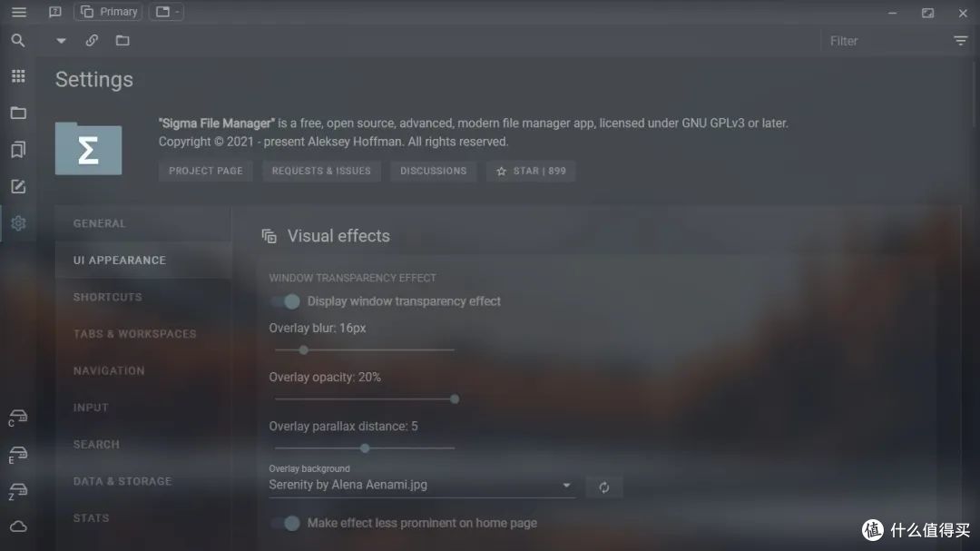
Task: Open the DISCUSSIONS button
Action: pos(433,171)
